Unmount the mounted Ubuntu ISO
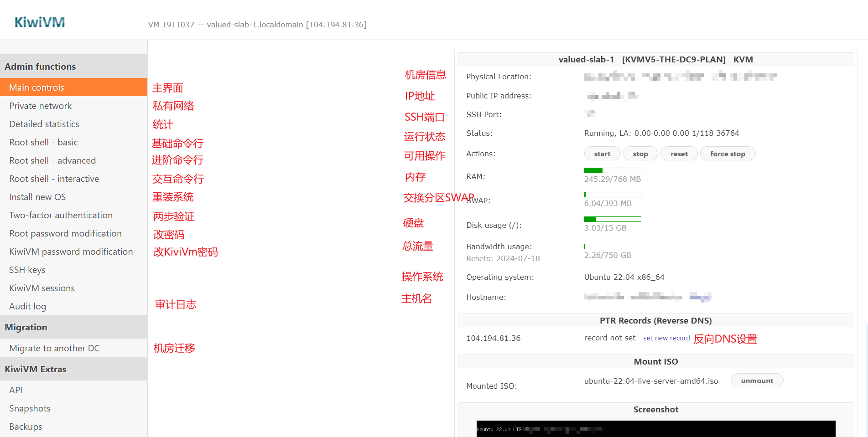 point(757,381)
